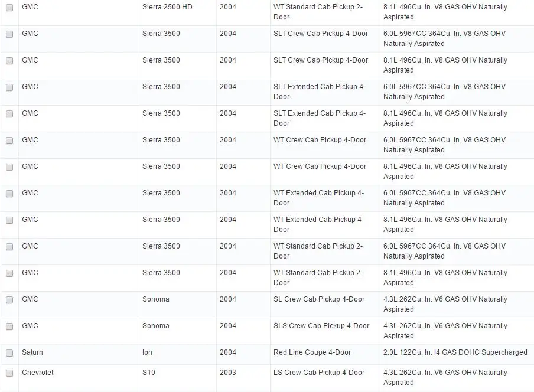Image resolution: width=534 pixels, height=392 pixels.
Task: Click 8.1L engine cell in SLT Crew Cab row
Action: [x=457, y=66]
